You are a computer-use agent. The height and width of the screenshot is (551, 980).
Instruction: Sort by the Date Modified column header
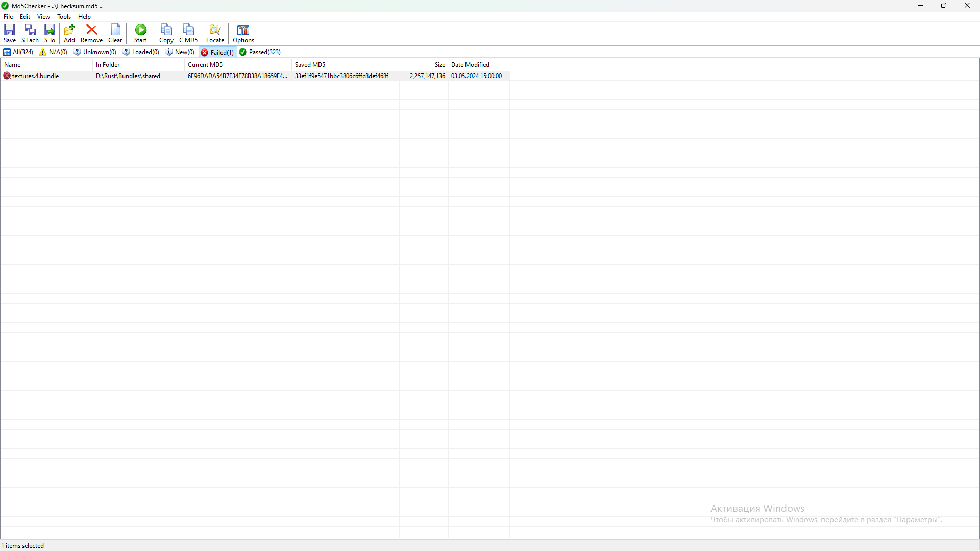point(478,65)
